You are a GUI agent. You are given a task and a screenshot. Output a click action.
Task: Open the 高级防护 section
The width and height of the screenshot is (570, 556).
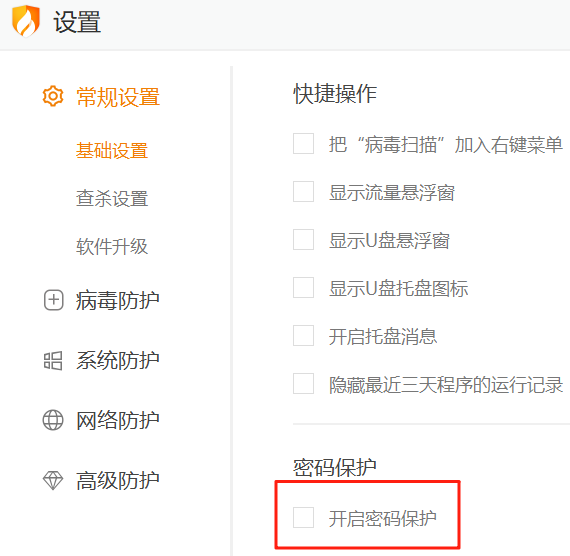pyautogui.click(x=118, y=480)
